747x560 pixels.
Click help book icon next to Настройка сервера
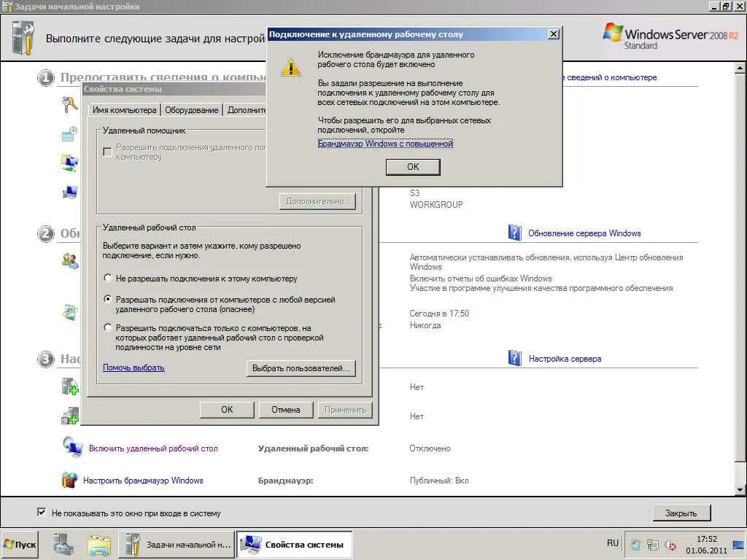pos(514,358)
